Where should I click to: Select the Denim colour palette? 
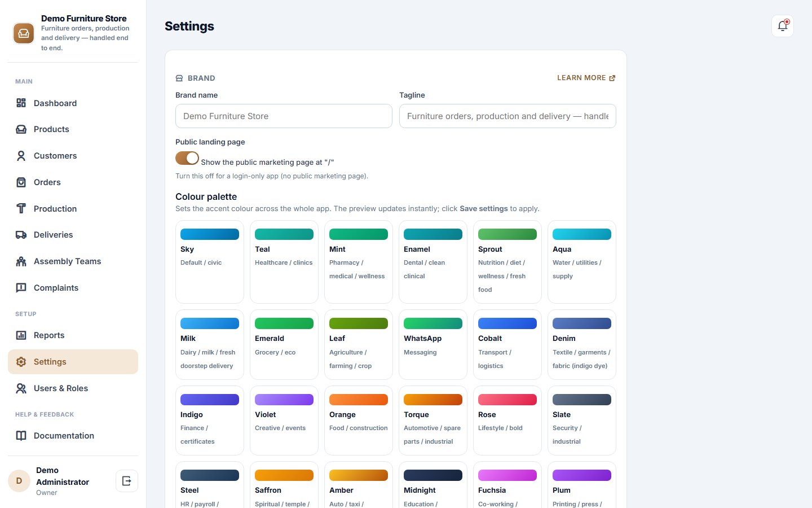click(x=582, y=344)
